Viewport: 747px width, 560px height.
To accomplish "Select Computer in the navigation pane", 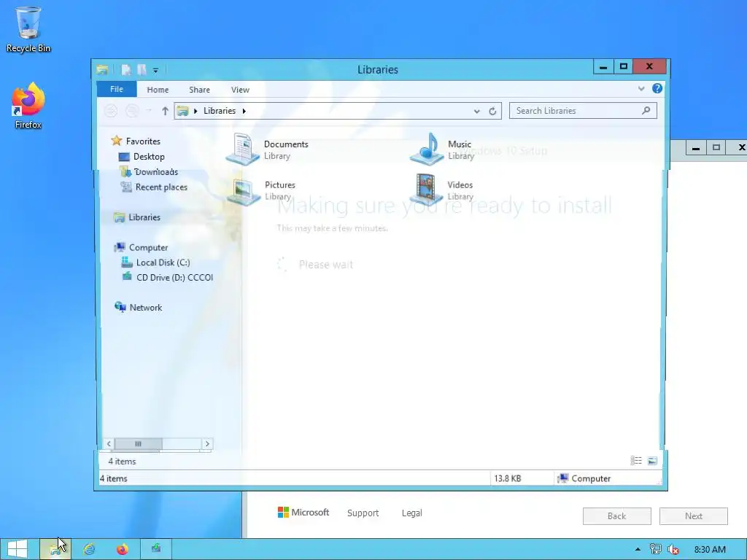I will coord(141,248).
